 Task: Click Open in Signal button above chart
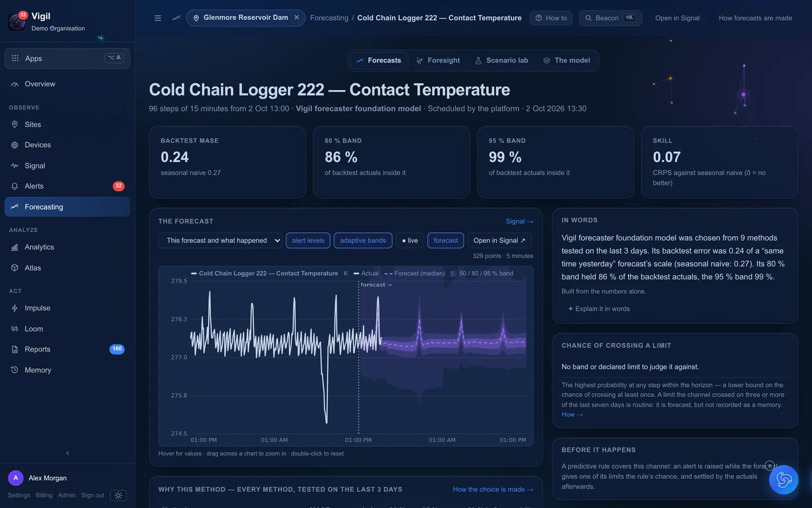coord(499,240)
